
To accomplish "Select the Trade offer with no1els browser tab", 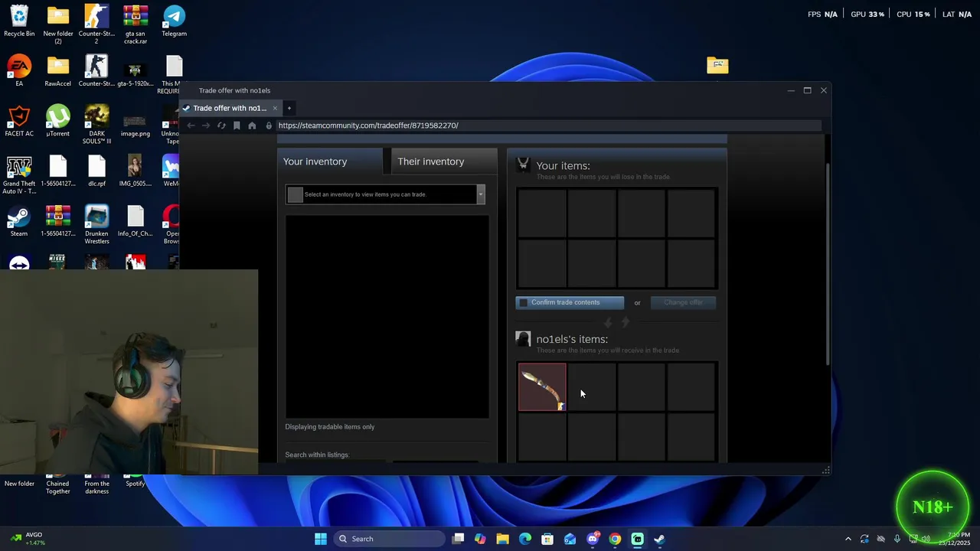I will 230,108.
